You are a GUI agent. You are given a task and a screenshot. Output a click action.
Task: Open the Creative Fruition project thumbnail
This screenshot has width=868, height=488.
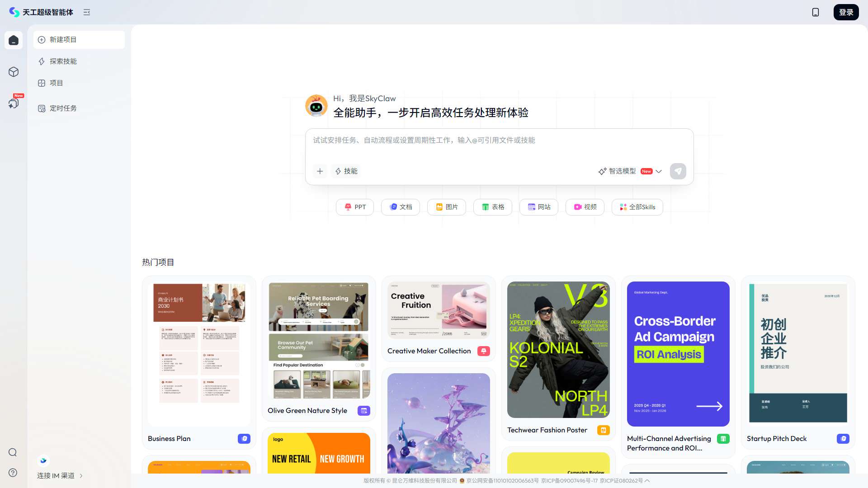click(x=439, y=310)
